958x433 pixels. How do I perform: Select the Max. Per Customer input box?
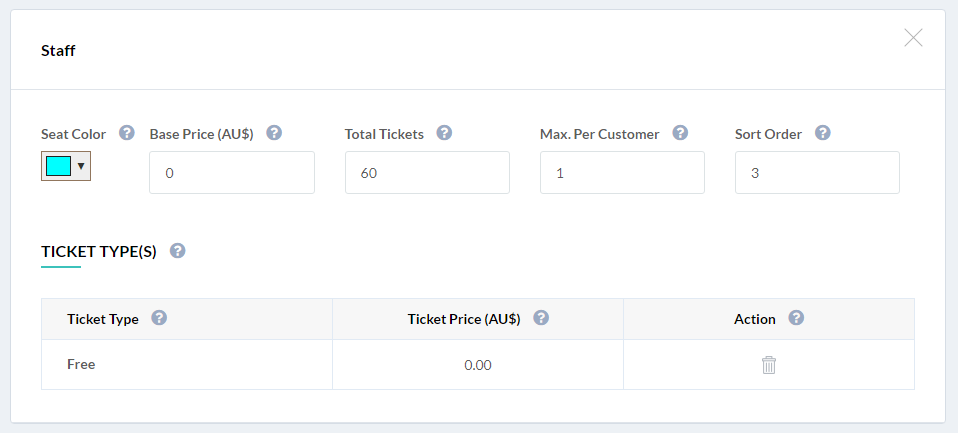point(622,173)
